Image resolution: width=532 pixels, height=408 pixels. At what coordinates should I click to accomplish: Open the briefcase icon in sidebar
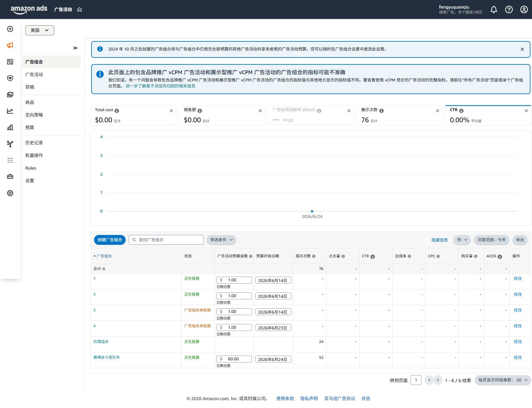tap(10, 177)
